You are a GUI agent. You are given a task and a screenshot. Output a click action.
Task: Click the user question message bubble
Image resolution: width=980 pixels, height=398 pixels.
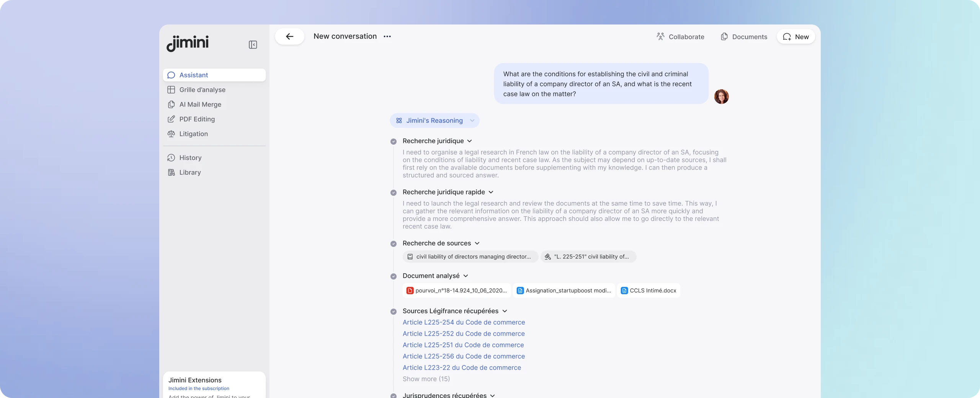pyautogui.click(x=601, y=84)
